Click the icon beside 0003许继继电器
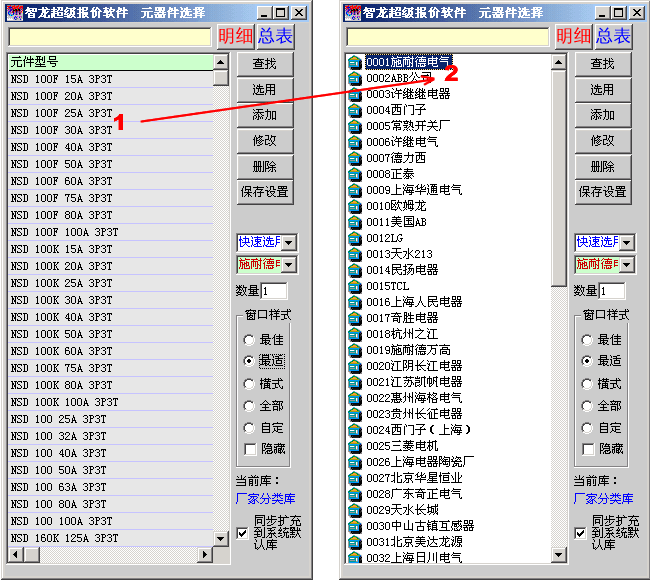This screenshot has height=580, width=650. point(355,94)
